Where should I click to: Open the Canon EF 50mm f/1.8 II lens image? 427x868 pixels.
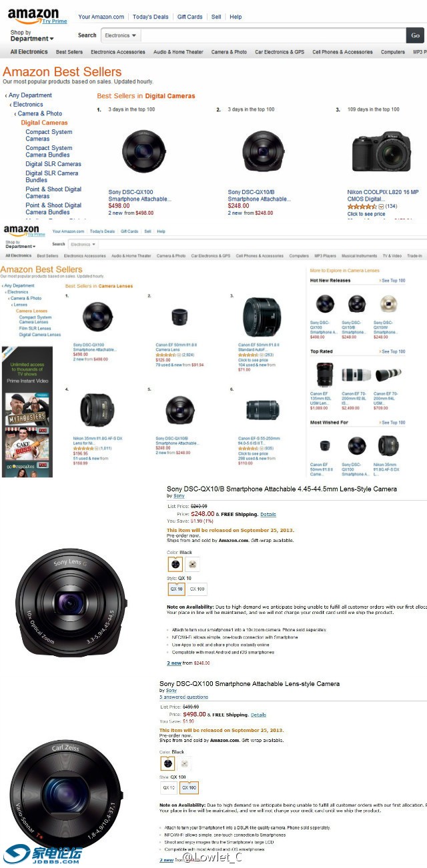pyautogui.click(x=179, y=316)
